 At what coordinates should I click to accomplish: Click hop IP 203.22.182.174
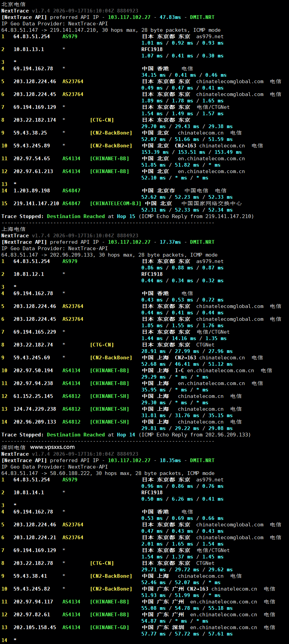click(35, 120)
